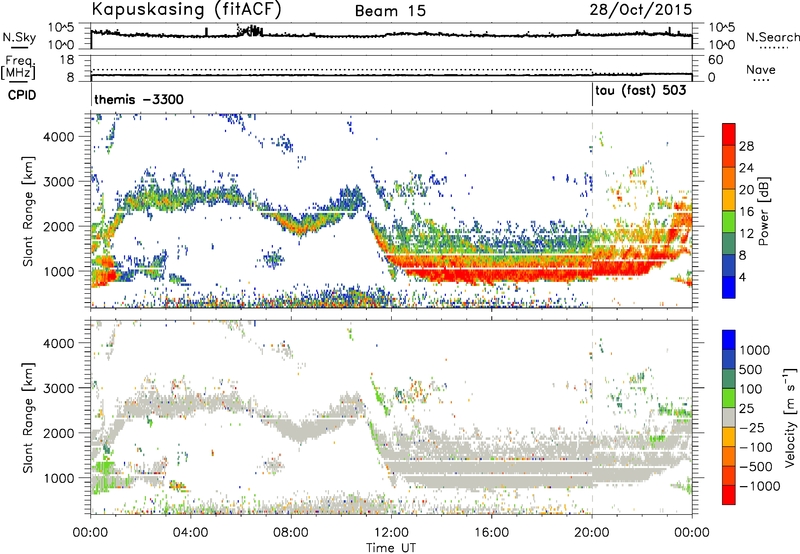Click the '3000' tick on power panel axis

[x=58, y=182]
